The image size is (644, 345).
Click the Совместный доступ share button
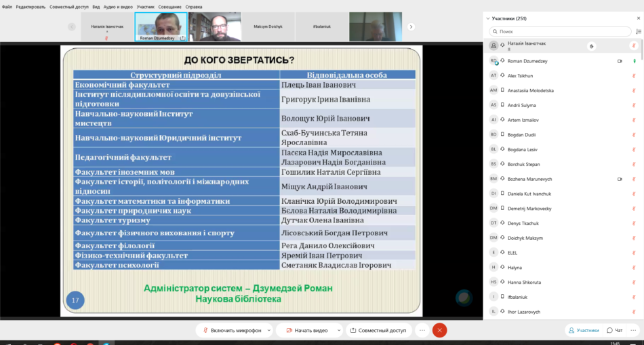point(379,330)
